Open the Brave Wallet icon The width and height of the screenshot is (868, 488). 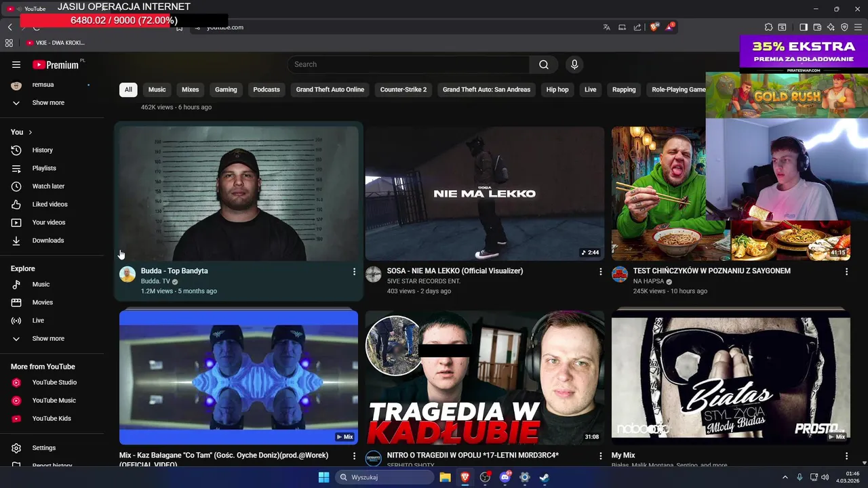(x=817, y=27)
